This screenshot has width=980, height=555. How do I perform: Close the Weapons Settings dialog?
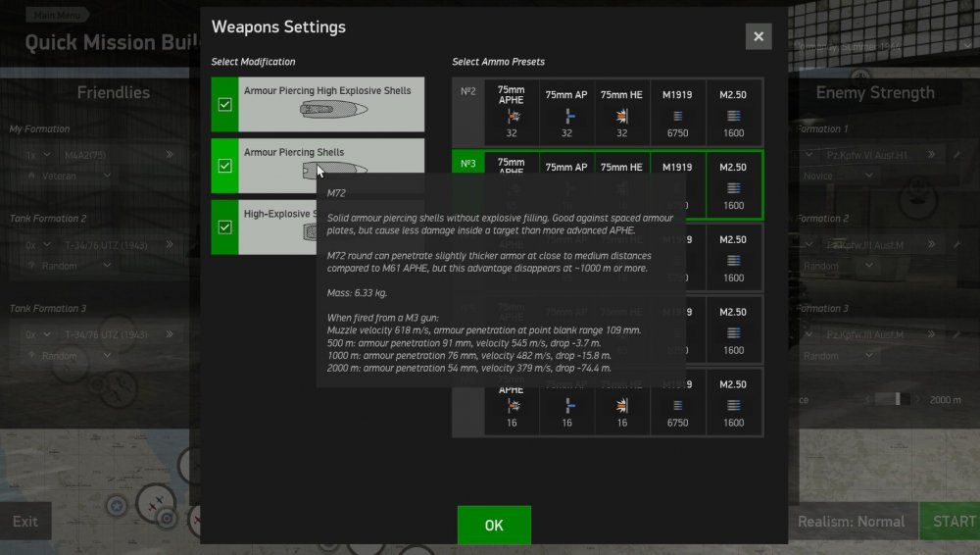759,36
